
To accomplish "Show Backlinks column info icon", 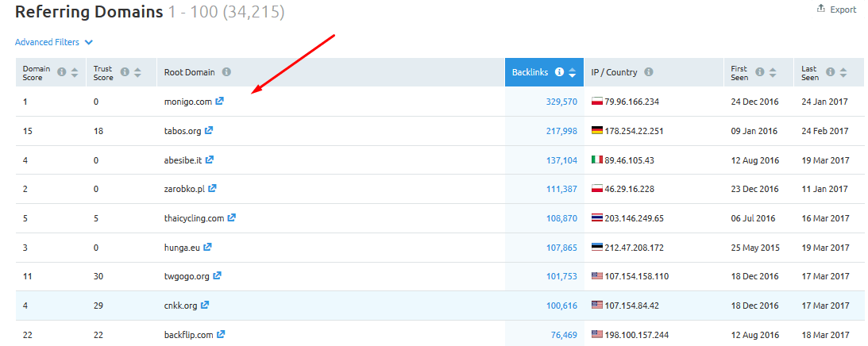I will (559, 72).
